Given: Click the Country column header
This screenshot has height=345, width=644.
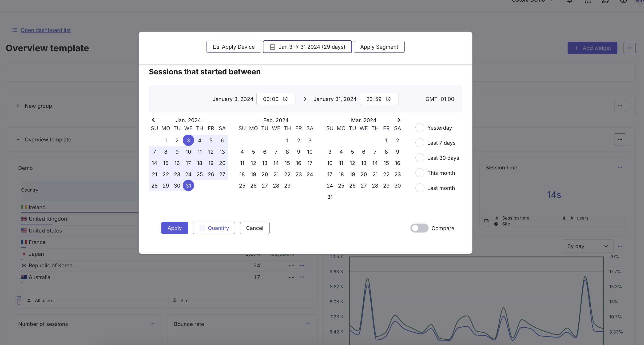Looking at the screenshot, I should [x=30, y=190].
